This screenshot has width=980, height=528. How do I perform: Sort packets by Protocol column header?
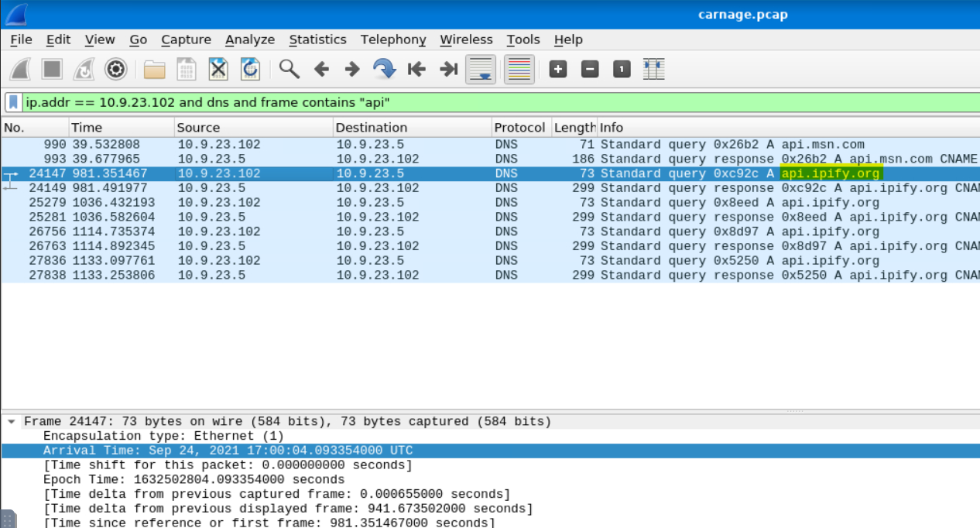[519, 128]
